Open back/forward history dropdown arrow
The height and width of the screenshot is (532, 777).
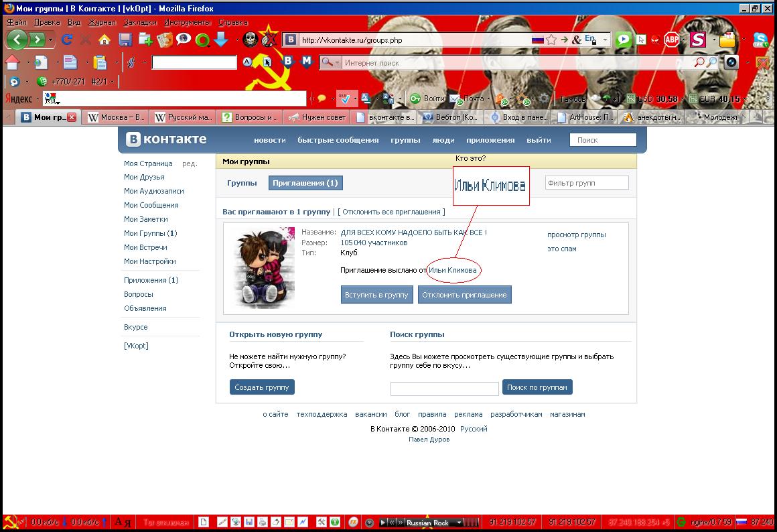pos(50,40)
